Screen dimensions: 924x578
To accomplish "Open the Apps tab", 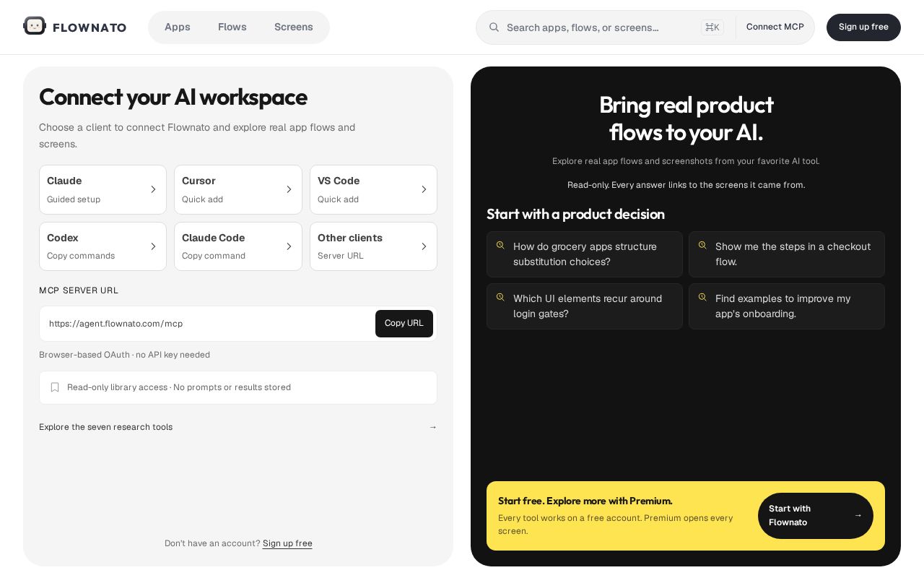I will [x=178, y=27].
